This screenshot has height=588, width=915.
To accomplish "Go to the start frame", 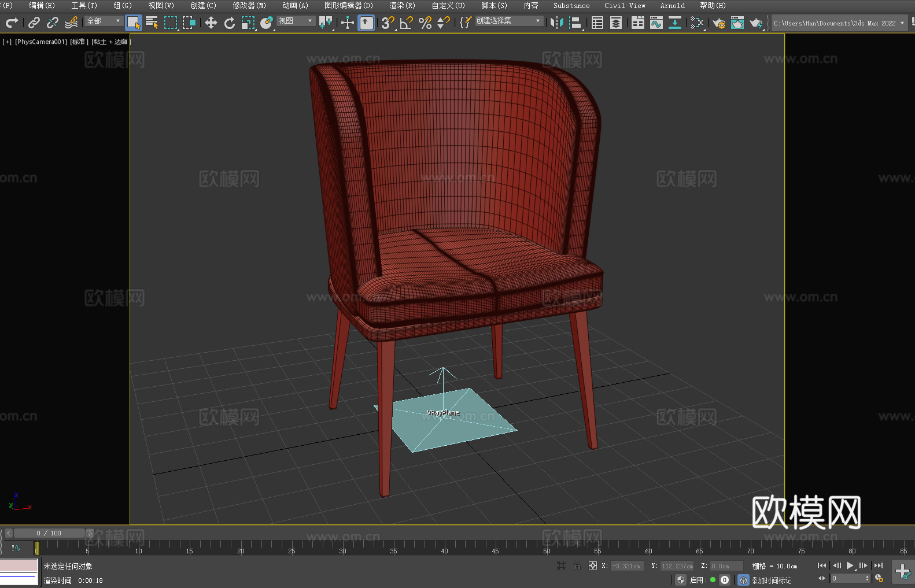I will click(x=822, y=565).
